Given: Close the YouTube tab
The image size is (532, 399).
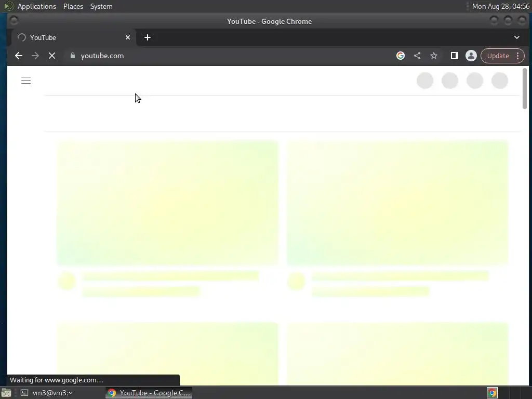Looking at the screenshot, I should pyautogui.click(x=128, y=37).
